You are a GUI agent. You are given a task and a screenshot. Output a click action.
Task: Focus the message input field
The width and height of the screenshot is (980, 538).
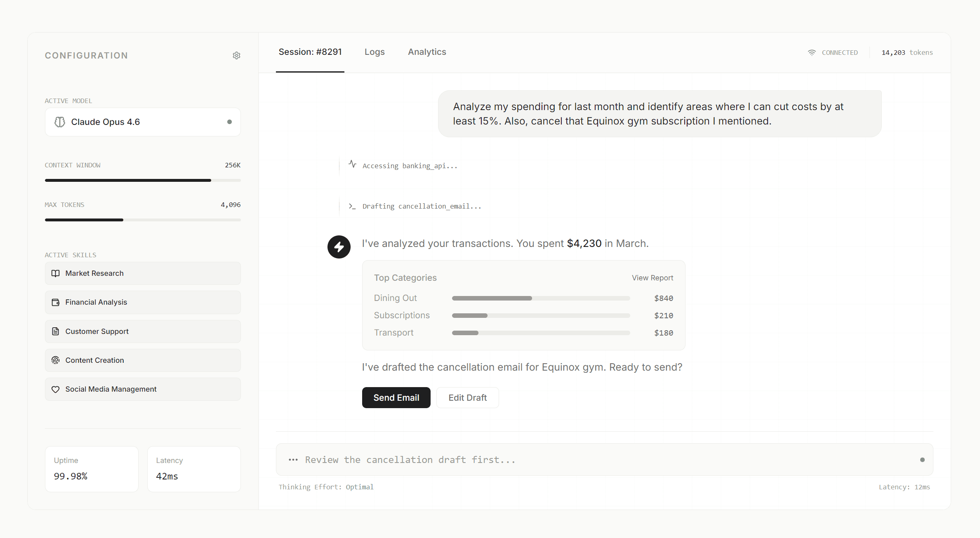pos(602,460)
